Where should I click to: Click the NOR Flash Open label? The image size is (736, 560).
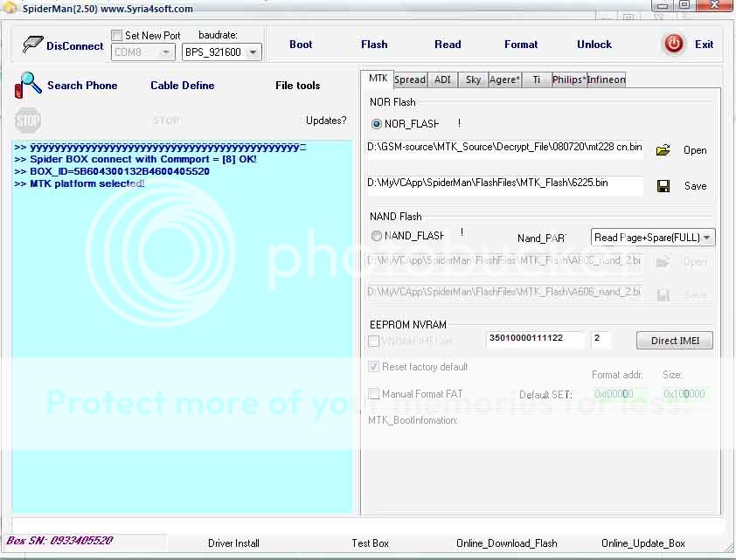695,150
